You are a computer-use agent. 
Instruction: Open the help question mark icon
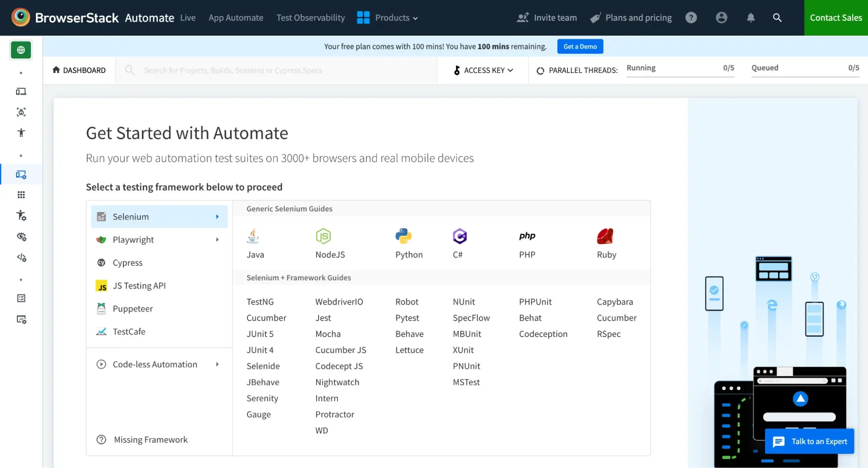pyautogui.click(x=691, y=18)
